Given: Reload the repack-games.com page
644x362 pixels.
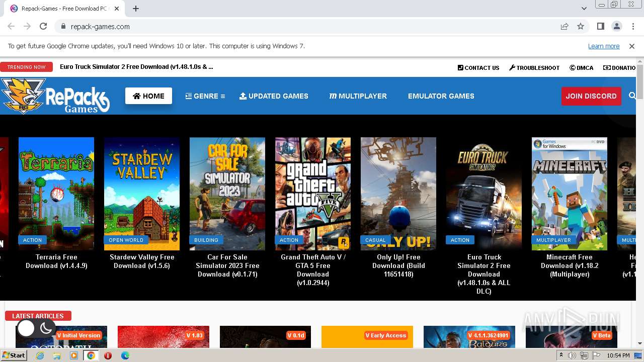Looking at the screenshot, I should pos(43,27).
